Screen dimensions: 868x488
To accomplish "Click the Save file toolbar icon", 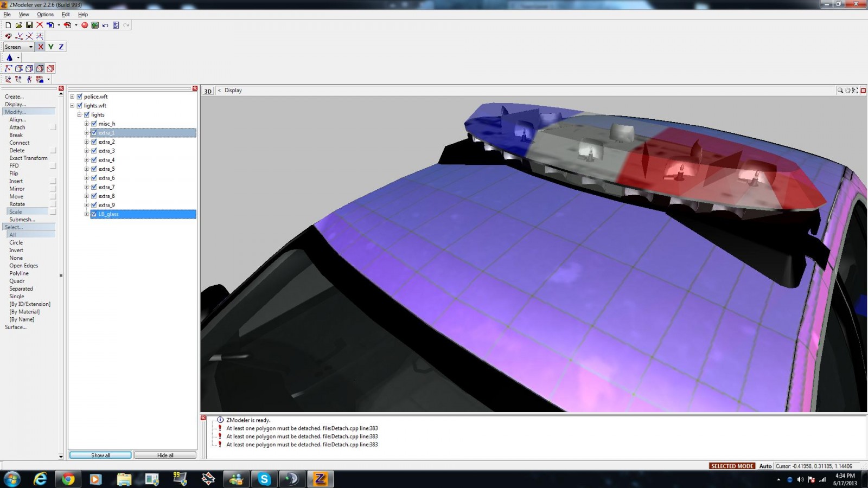I will (29, 25).
